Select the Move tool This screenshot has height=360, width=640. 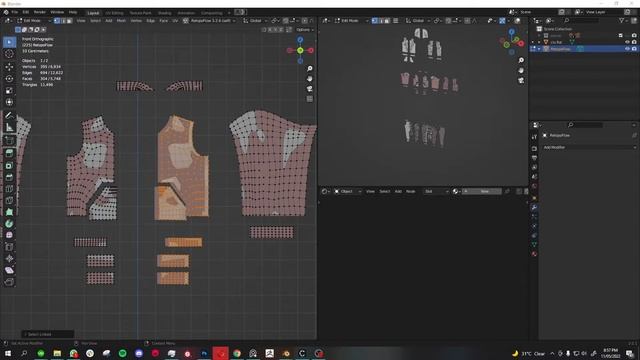pos(9,67)
